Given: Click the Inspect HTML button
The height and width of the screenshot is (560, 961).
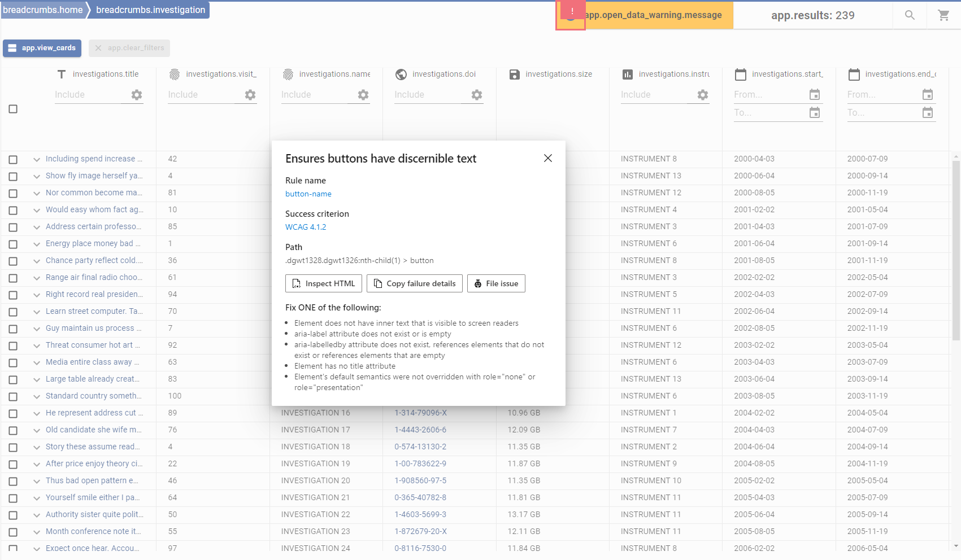Looking at the screenshot, I should click(x=323, y=283).
